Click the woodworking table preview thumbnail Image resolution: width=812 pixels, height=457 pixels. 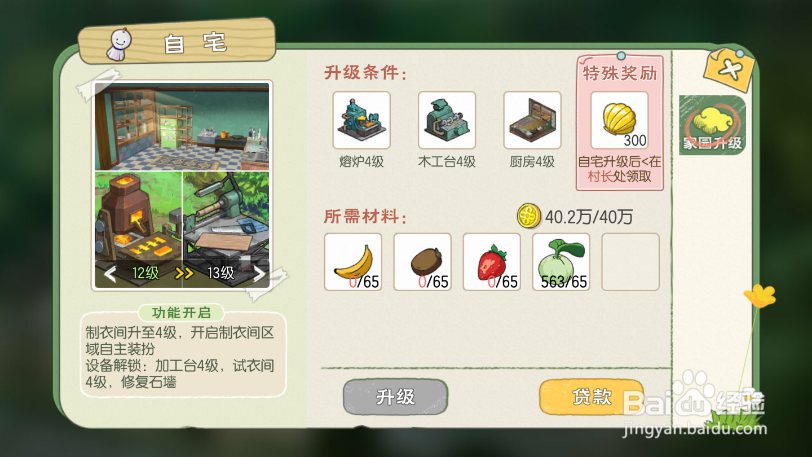[226, 217]
